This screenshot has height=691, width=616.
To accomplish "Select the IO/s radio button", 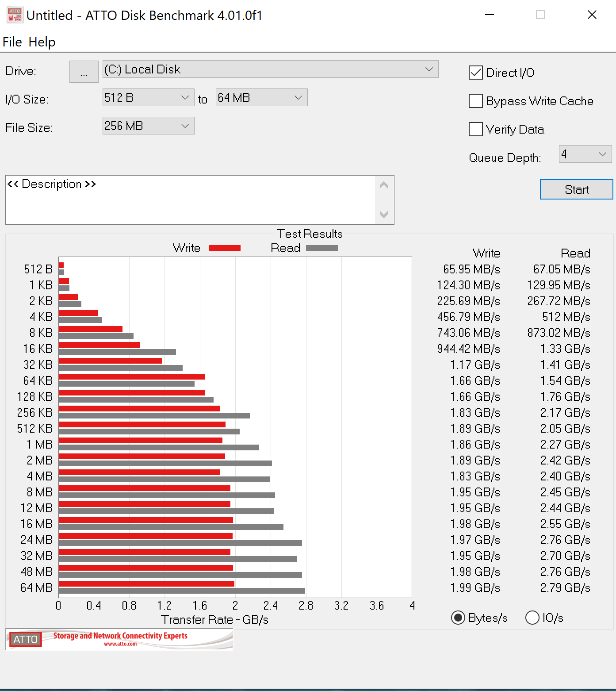I will pyautogui.click(x=532, y=618).
